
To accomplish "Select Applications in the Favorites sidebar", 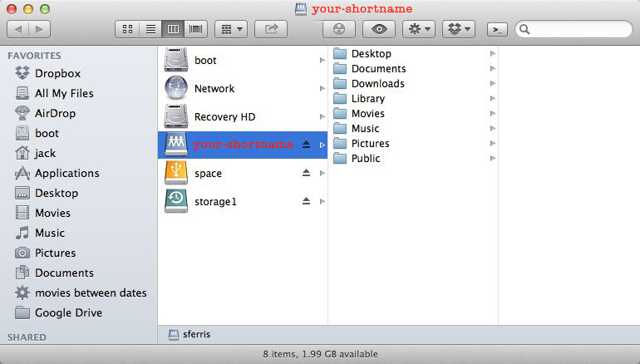I will coord(66,173).
